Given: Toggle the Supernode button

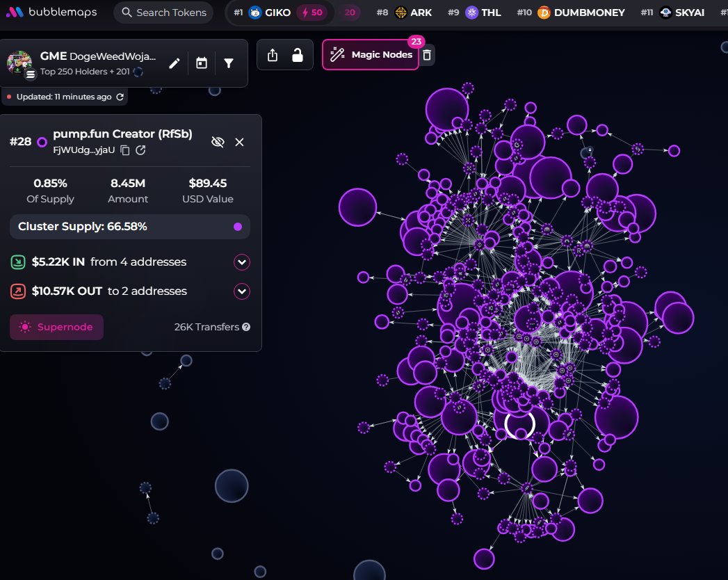Looking at the screenshot, I should tap(56, 327).
